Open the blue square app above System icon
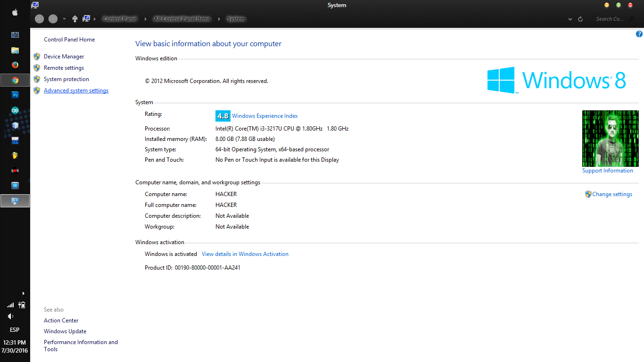Viewport: 644px width, 362px height. 15,186
